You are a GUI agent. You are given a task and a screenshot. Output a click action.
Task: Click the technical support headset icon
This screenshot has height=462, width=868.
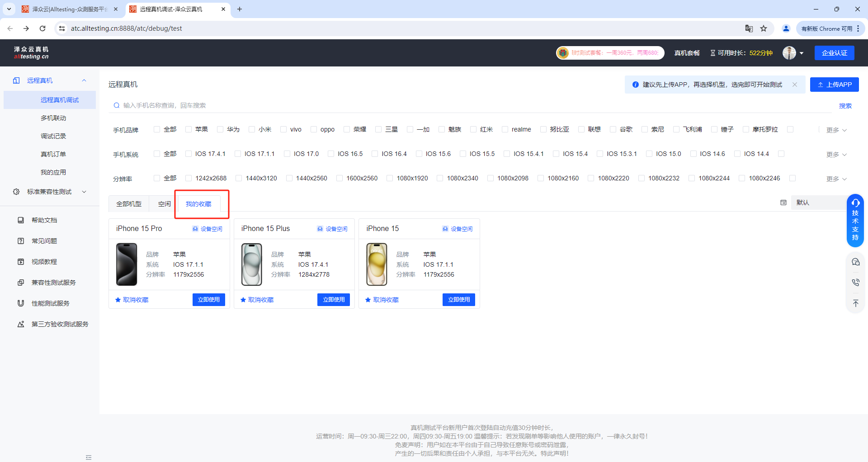tap(855, 203)
